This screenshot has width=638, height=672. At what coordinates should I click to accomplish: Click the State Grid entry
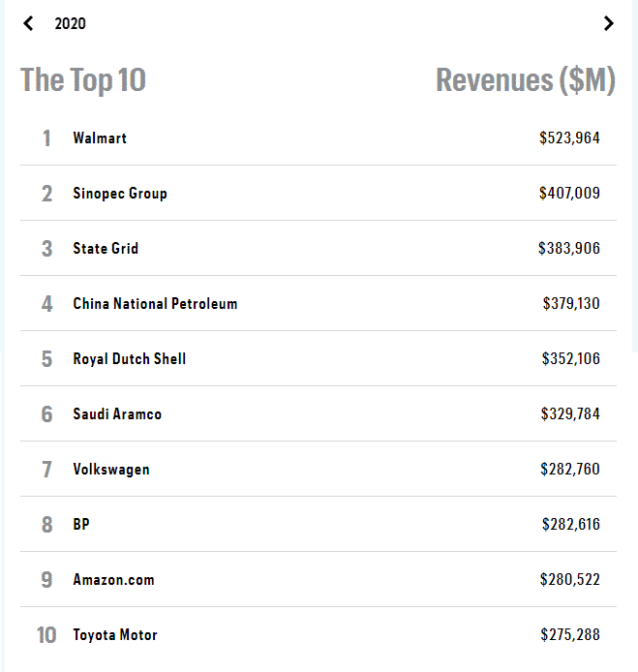[x=106, y=249]
